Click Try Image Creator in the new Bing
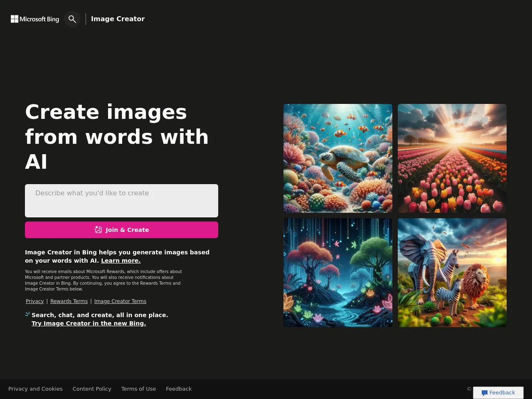The width and height of the screenshot is (532, 399). [x=89, y=323]
